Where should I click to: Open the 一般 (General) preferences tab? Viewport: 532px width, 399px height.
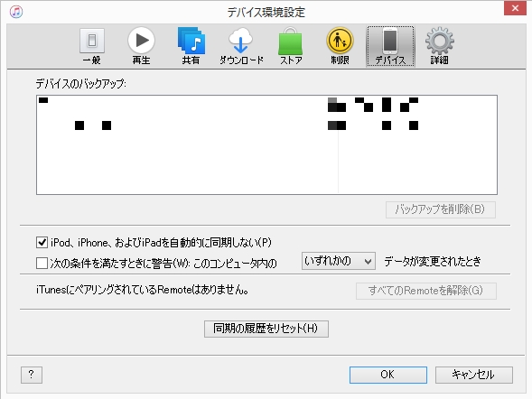click(x=92, y=46)
